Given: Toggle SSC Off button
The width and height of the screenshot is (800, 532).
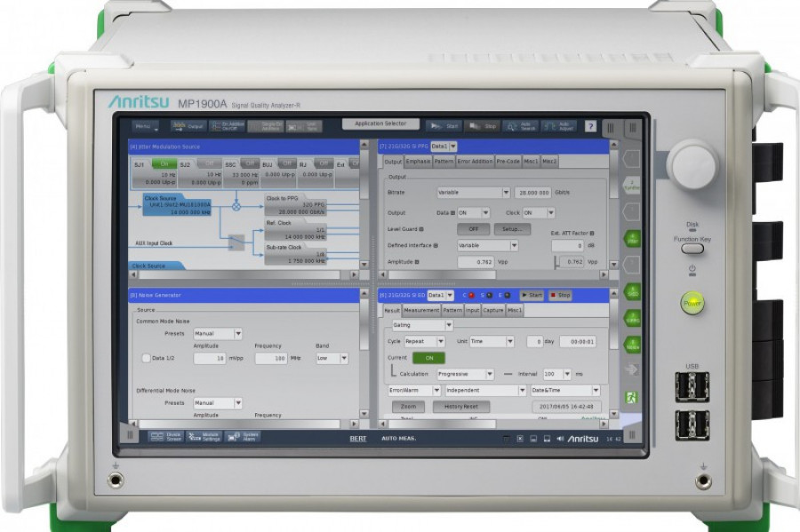Looking at the screenshot, I should point(250,164).
